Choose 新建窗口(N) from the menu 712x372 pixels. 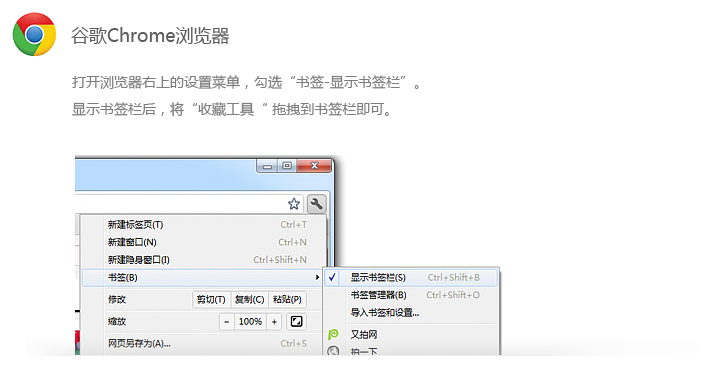(203, 242)
